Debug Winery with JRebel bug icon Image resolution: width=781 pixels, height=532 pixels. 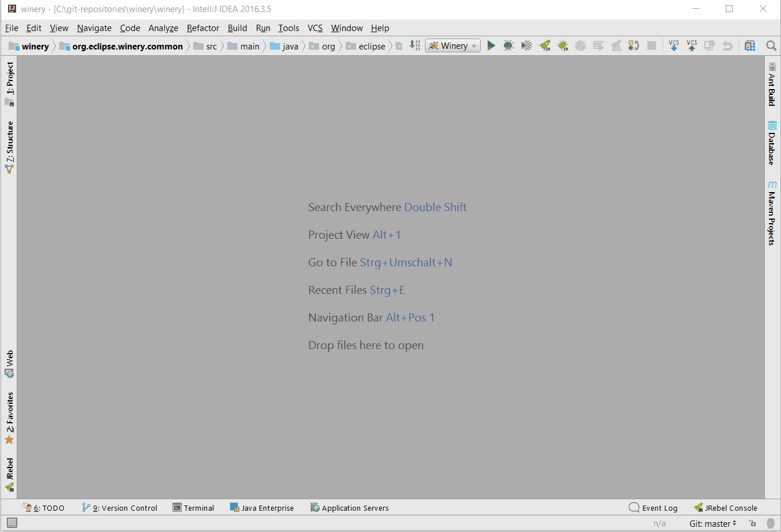562,45
